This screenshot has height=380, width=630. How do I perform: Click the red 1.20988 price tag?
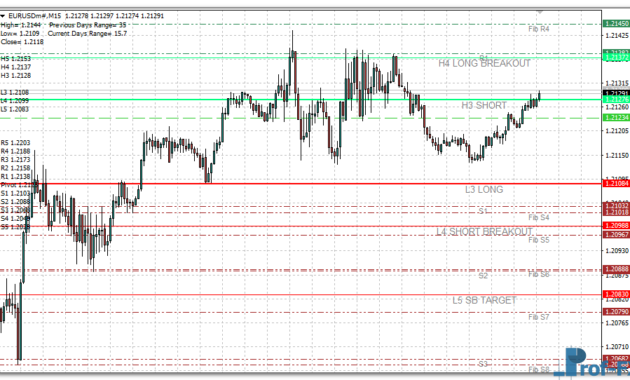click(x=616, y=226)
